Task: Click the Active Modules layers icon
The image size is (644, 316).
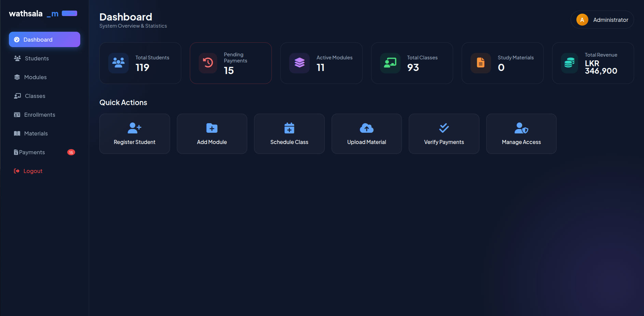Action: tap(299, 63)
